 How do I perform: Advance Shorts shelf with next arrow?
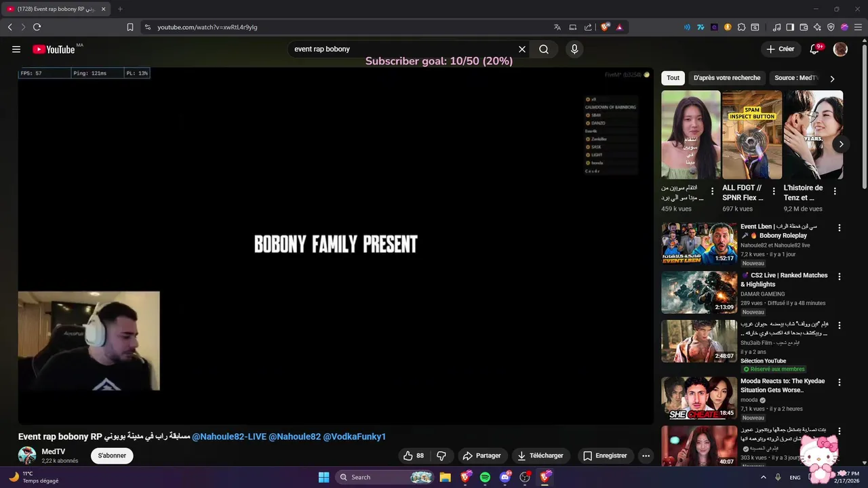[x=841, y=144]
